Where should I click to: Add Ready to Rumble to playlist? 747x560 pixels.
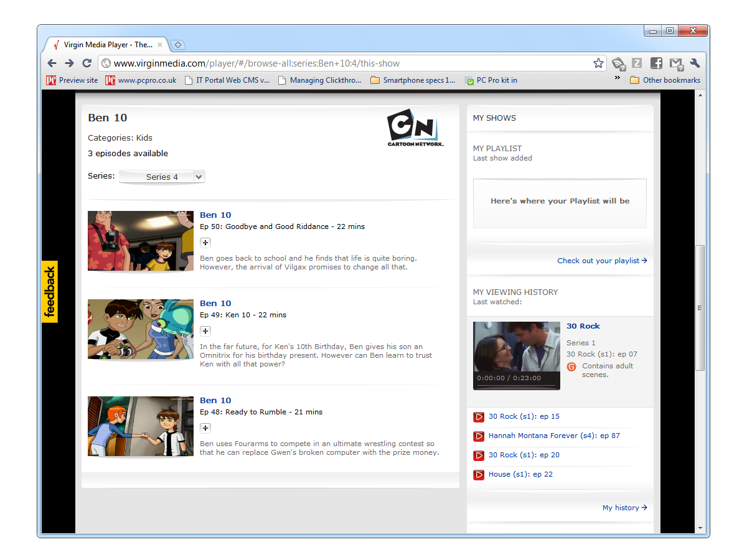205,428
